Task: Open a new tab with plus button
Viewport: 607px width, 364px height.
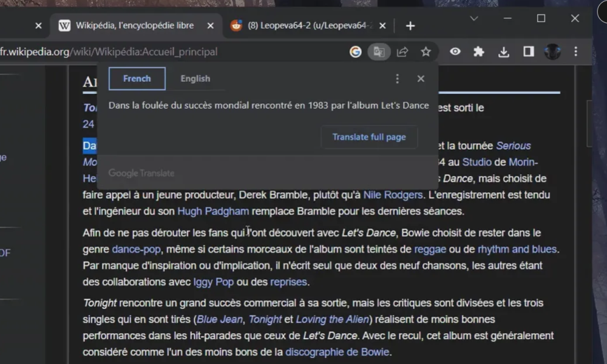Action: pos(410,25)
